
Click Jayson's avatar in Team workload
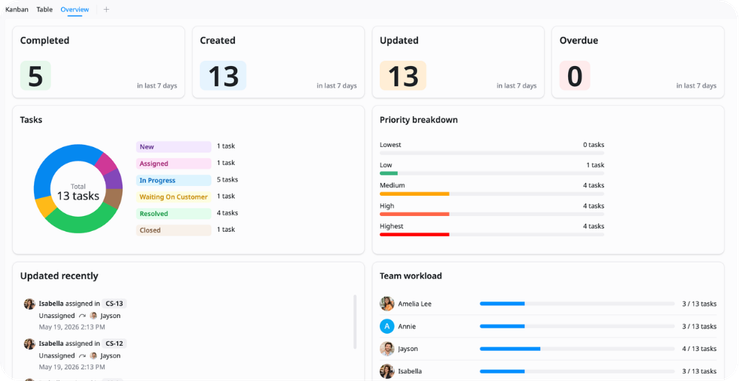point(387,349)
